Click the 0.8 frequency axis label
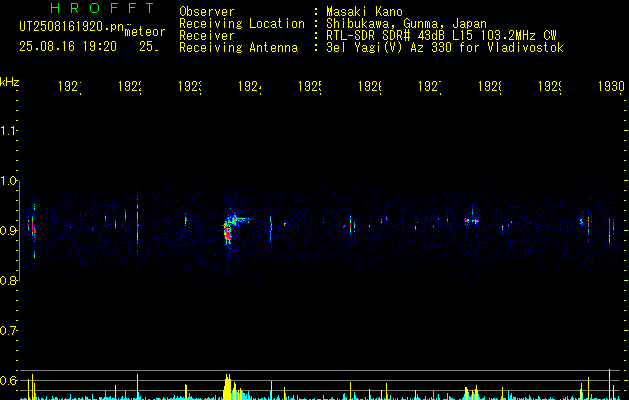Viewport: 629px width, 400px height. [8, 280]
